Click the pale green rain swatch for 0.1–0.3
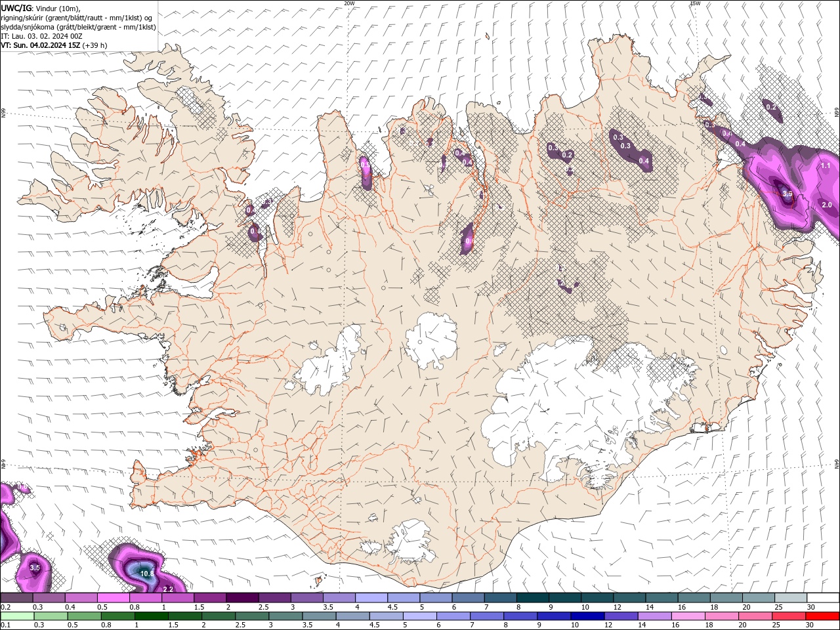Viewport: 840px width, 630px height. (17, 616)
